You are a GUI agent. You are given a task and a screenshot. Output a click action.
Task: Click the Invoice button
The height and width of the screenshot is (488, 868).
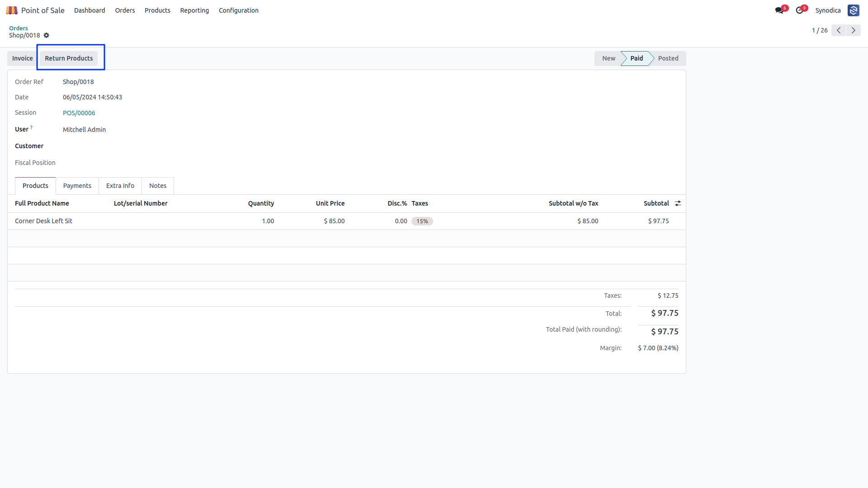tap(23, 58)
